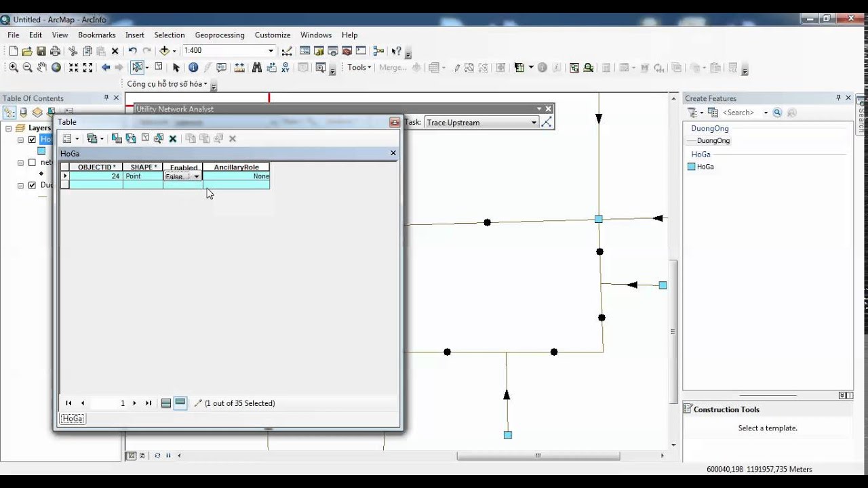The height and width of the screenshot is (488, 868).
Task: Select the DuongOng feature template
Action: point(709,141)
